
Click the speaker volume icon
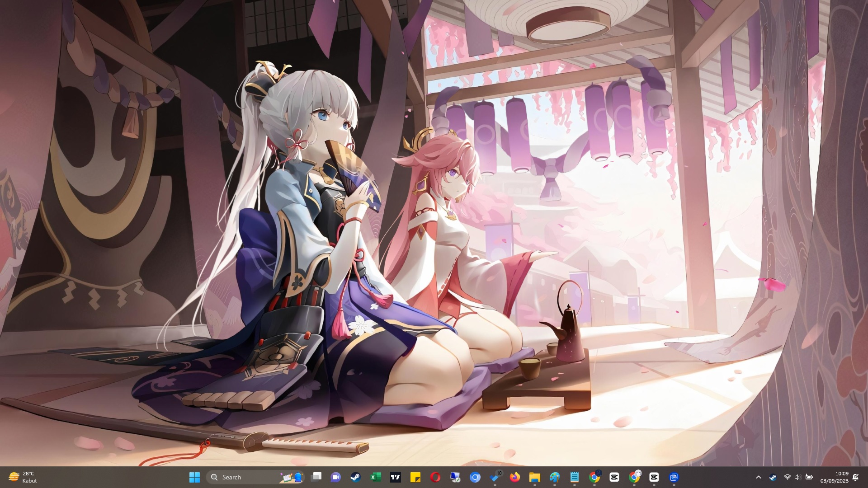click(x=797, y=477)
